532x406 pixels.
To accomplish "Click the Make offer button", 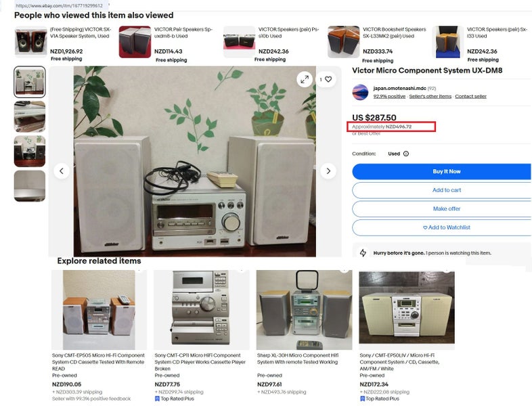I will coord(442,208).
